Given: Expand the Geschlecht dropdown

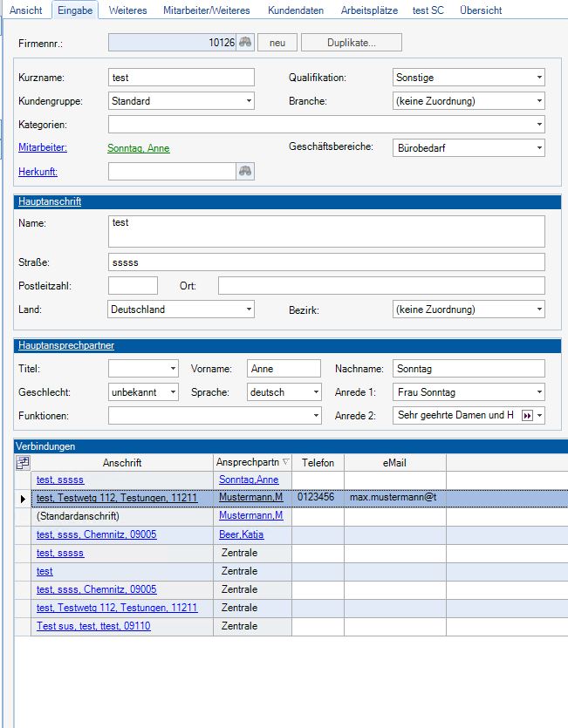Looking at the screenshot, I should click(172, 392).
